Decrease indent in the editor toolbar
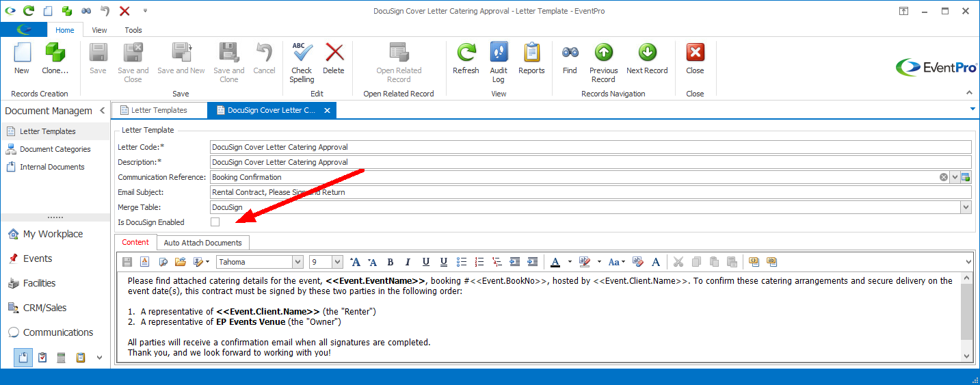The height and width of the screenshot is (385, 980). coord(515,262)
